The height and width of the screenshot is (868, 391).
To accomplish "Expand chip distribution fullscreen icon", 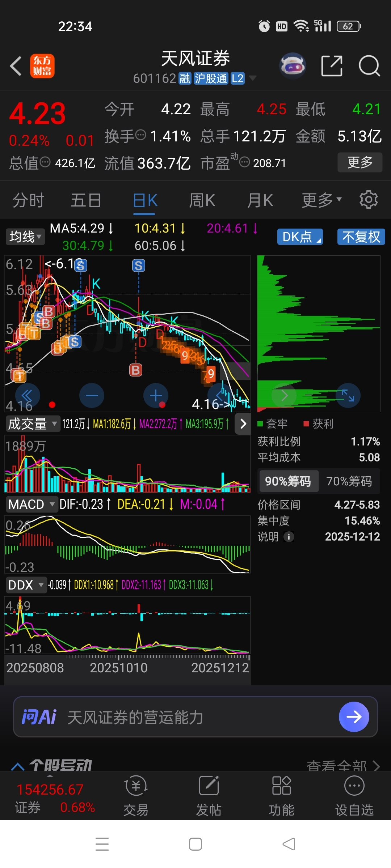I will tap(348, 395).
